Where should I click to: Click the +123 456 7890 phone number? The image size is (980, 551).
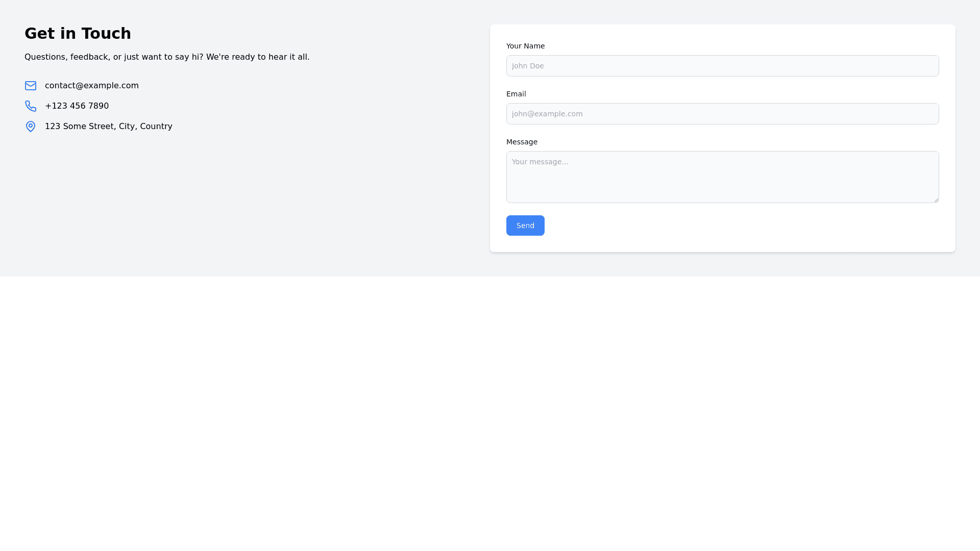click(77, 106)
